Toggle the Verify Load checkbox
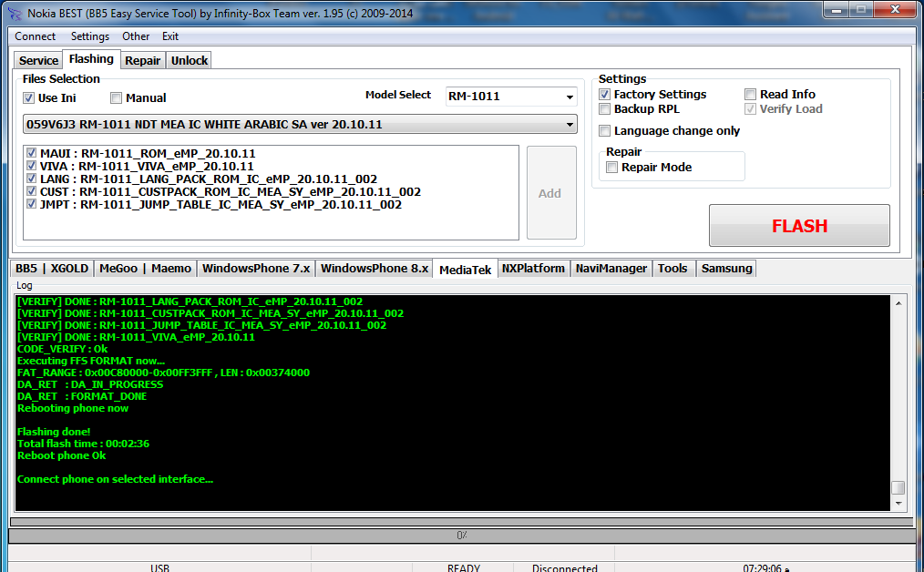The image size is (924, 572). [x=750, y=109]
